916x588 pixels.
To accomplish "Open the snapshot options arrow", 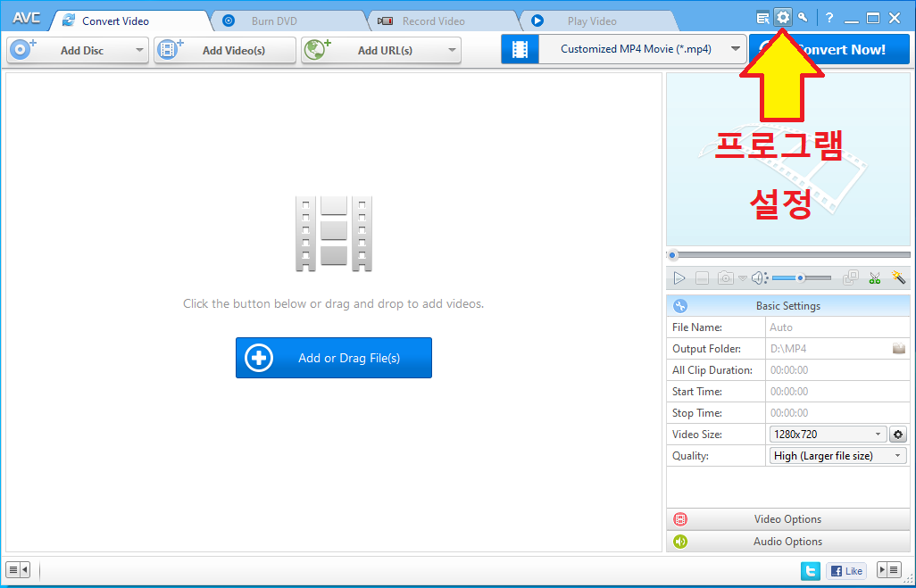I will click(743, 278).
